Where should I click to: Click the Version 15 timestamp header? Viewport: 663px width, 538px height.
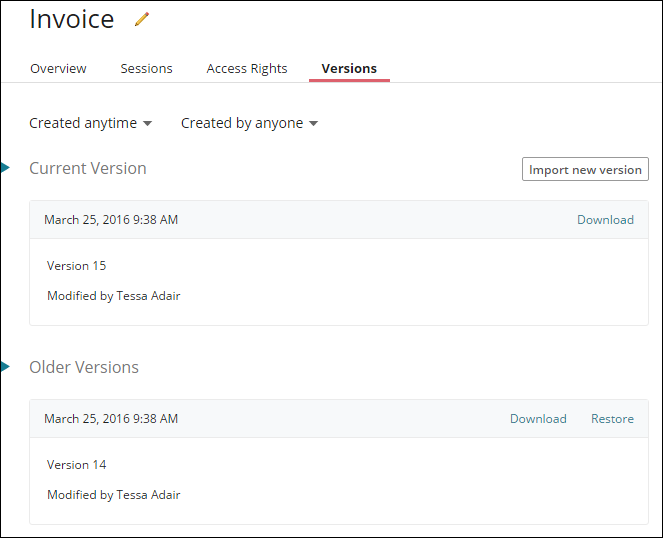pos(111,220)
